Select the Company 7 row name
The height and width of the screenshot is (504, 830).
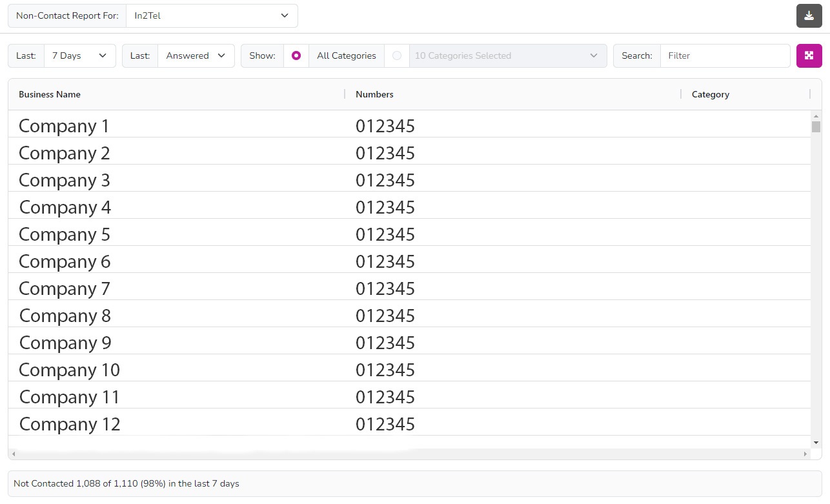[x=65, y=289]
